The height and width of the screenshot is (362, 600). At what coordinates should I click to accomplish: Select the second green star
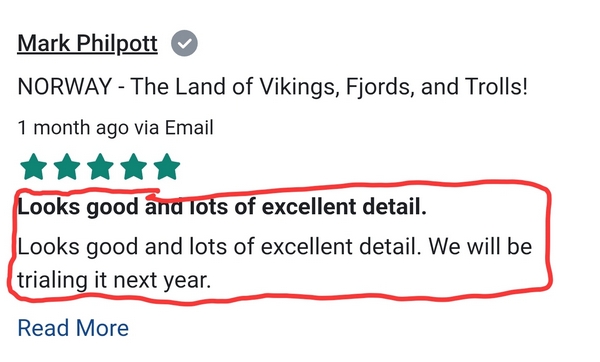(x=67, y=167)
